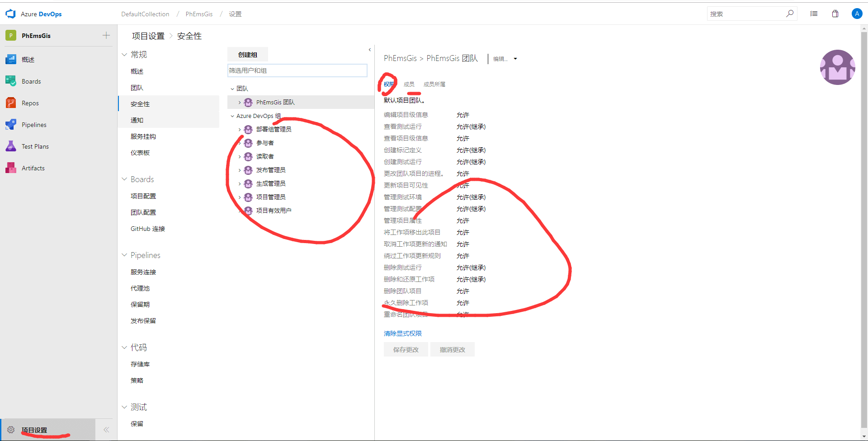Click the 创建组 button
The width and height of the screenshot is (868, 441).
(x=247, y=55)
